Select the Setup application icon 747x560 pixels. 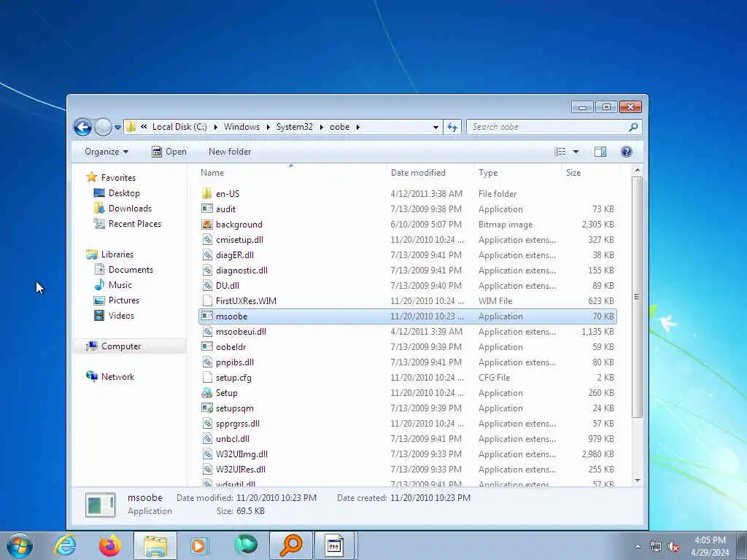[206, 392]
